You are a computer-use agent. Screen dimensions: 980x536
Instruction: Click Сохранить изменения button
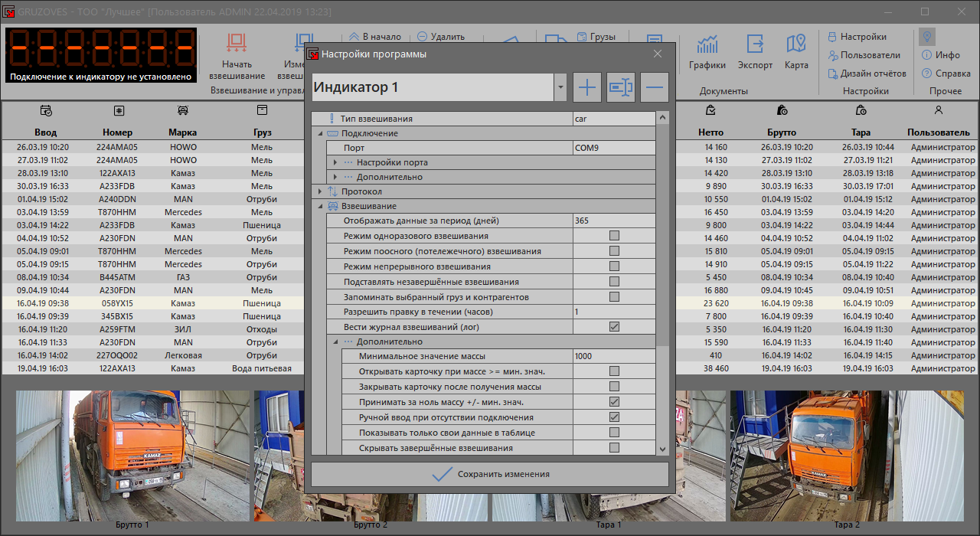tap(490, 474)
